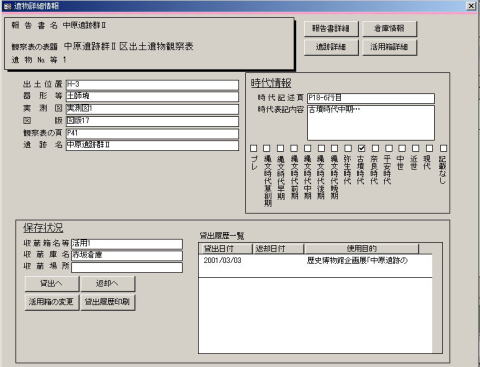The image size is (480, 367).
Task: Check the 縄文時代早期 checkbox
Action: click(x=280, y=148)
